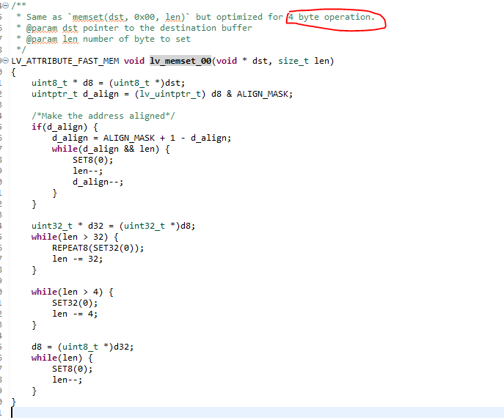Click "SET8(0);" in the final while(len) loop
The height and width of the screenshot is (420, 504).
pyautogui.click(x=73, y=369)
